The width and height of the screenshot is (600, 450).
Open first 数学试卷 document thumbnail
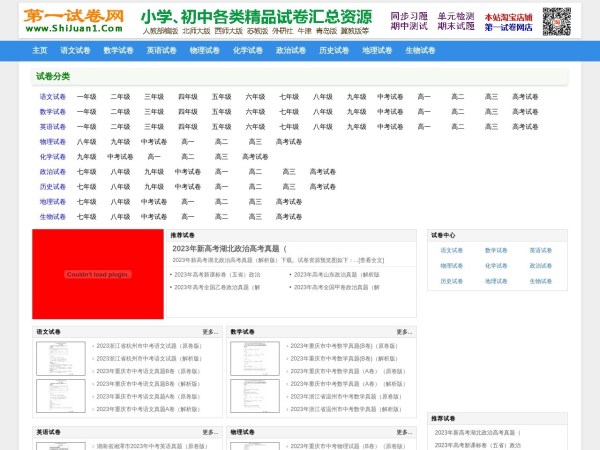(254, 359)
